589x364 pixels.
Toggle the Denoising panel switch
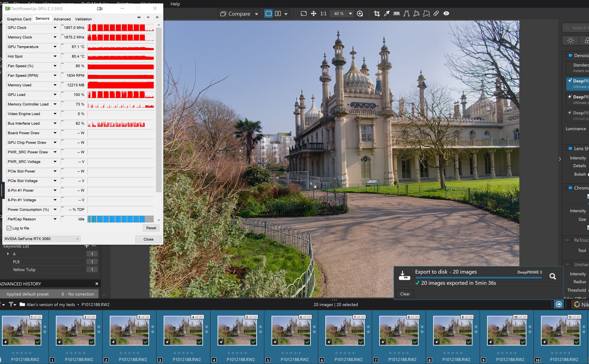(x=569, y=56)
